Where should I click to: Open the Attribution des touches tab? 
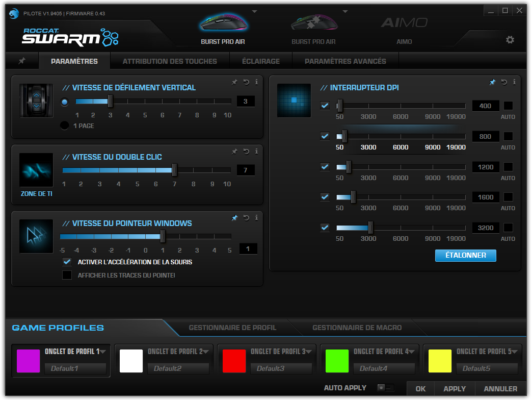[170, 61]
